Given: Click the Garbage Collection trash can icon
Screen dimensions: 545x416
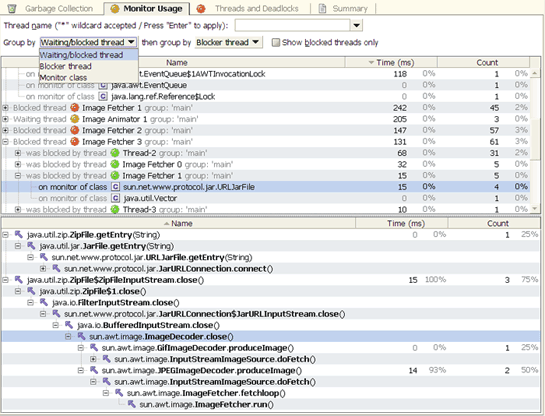Looking at the screenshot, I should tap(12, 8).
